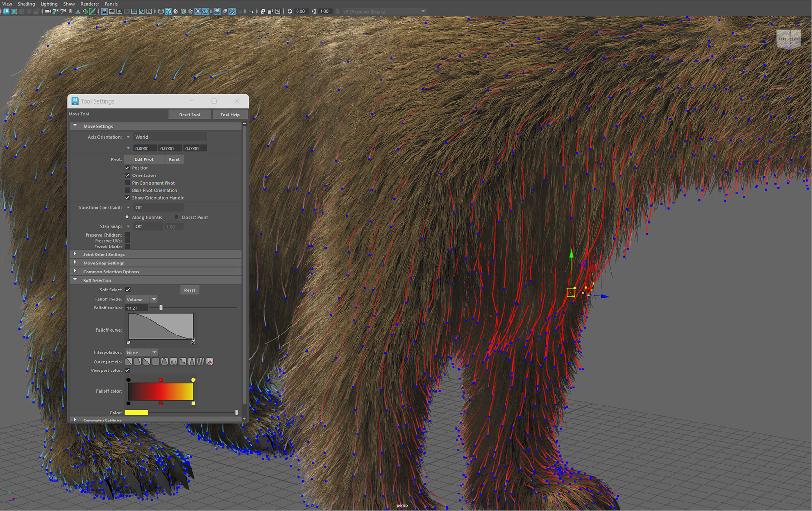Enable the Tweak Mode checkbox
This screenshot has height=511, width=812.
127,247
